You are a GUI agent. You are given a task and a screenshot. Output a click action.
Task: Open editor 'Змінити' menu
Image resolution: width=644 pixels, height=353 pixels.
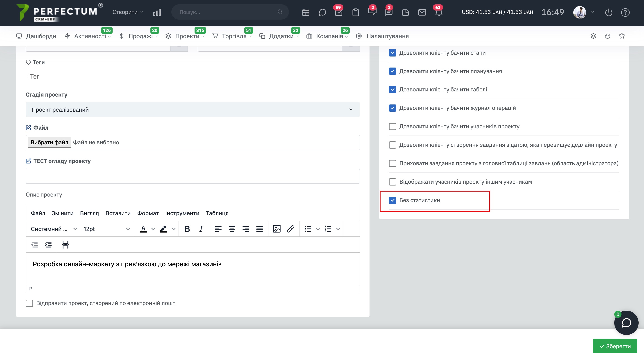(63, 213)
